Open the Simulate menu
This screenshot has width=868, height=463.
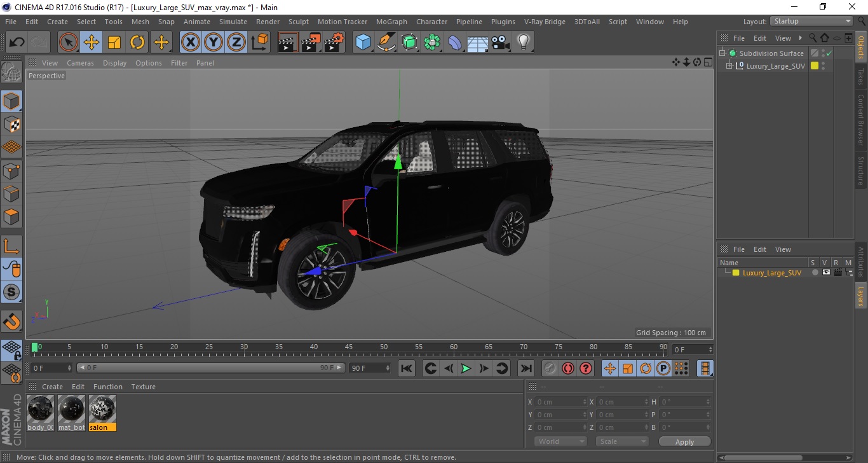pos(233,22)
